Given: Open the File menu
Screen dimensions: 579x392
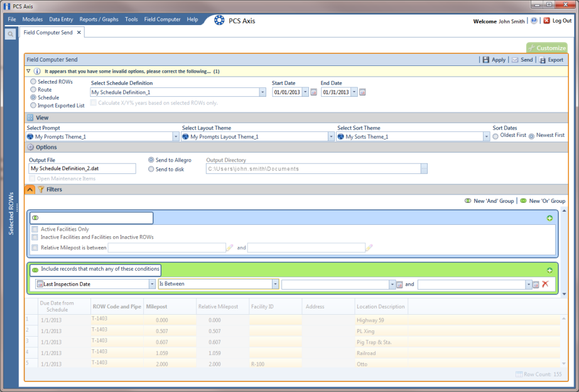Looking at the screenshot, I should 12,19.
